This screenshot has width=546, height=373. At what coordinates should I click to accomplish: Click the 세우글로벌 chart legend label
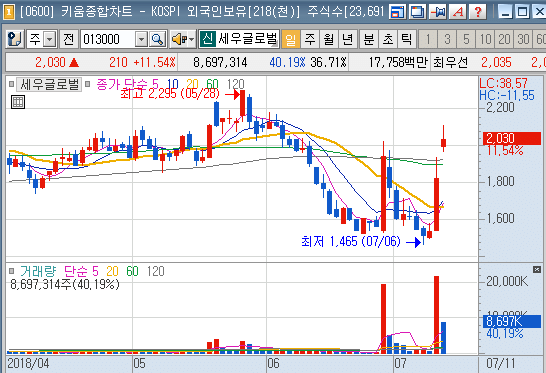(49, 84)
